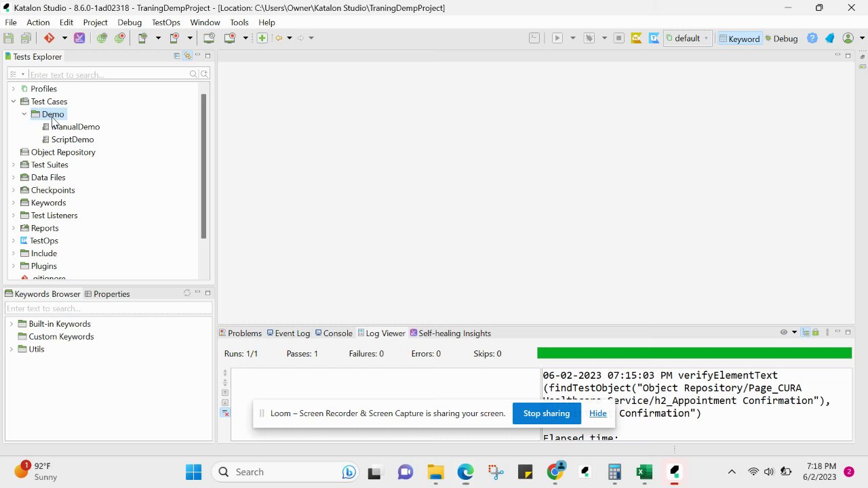Click the Record Windows toolbar icon
The width and height of the screenshot is (868, 488).
coord(230,38)
